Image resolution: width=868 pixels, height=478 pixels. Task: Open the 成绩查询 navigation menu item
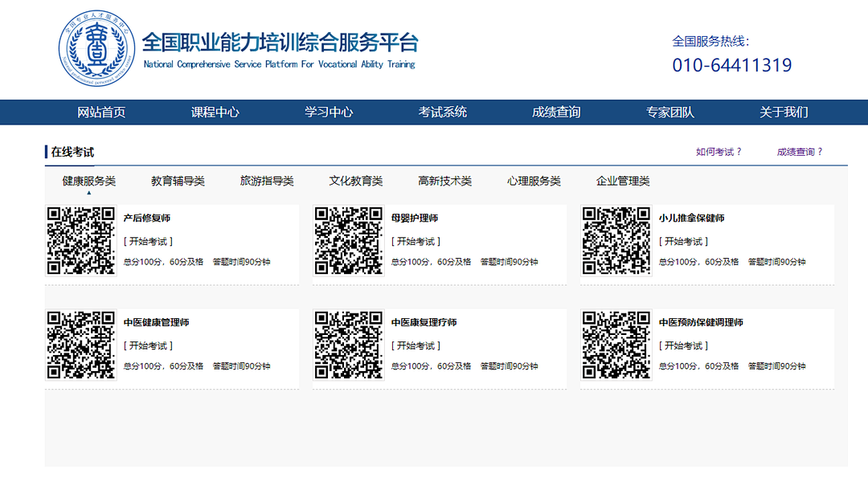click(556, 112)
